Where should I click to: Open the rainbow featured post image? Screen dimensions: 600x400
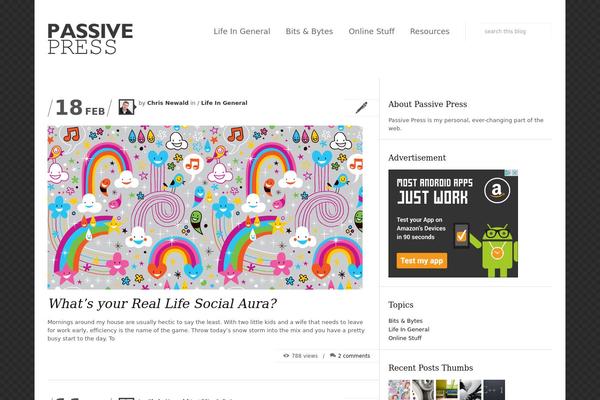(205, 207)
